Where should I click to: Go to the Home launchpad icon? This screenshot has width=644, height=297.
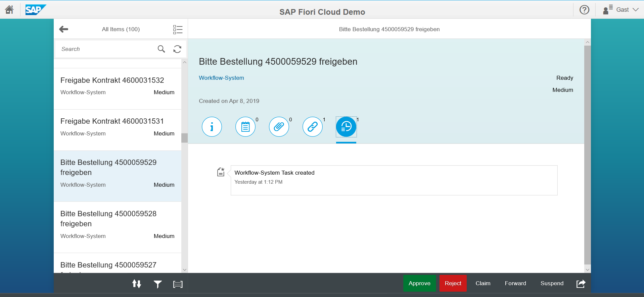click(9, 10)
